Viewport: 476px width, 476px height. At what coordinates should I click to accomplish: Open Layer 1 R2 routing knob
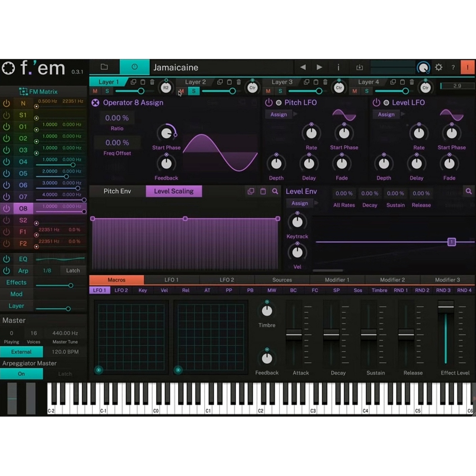coord(166,88)
